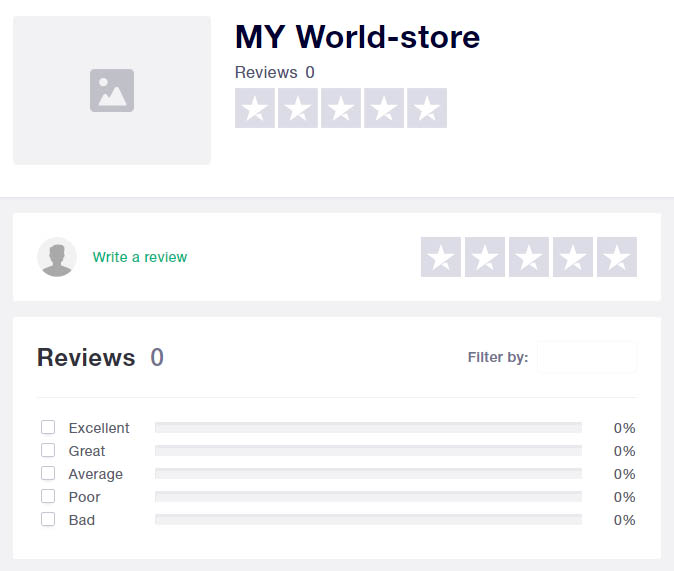Check the Great filter checkbox

(x=48, y=450)
